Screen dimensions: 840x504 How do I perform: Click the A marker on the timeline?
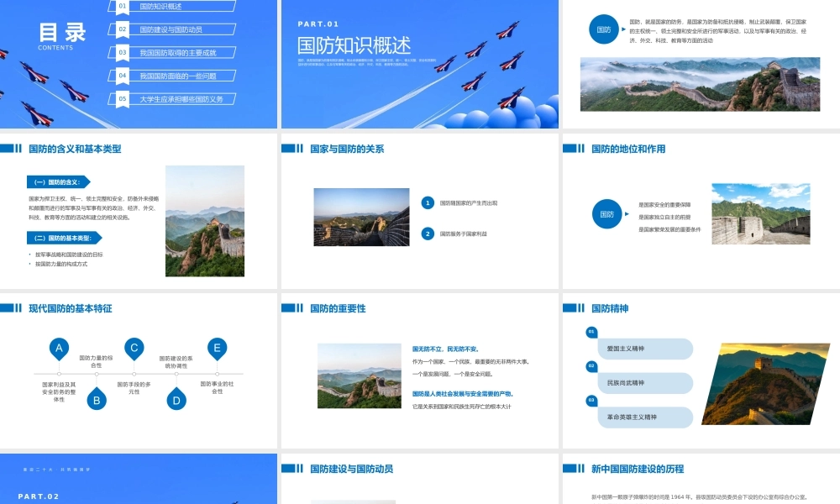point(59,348)
